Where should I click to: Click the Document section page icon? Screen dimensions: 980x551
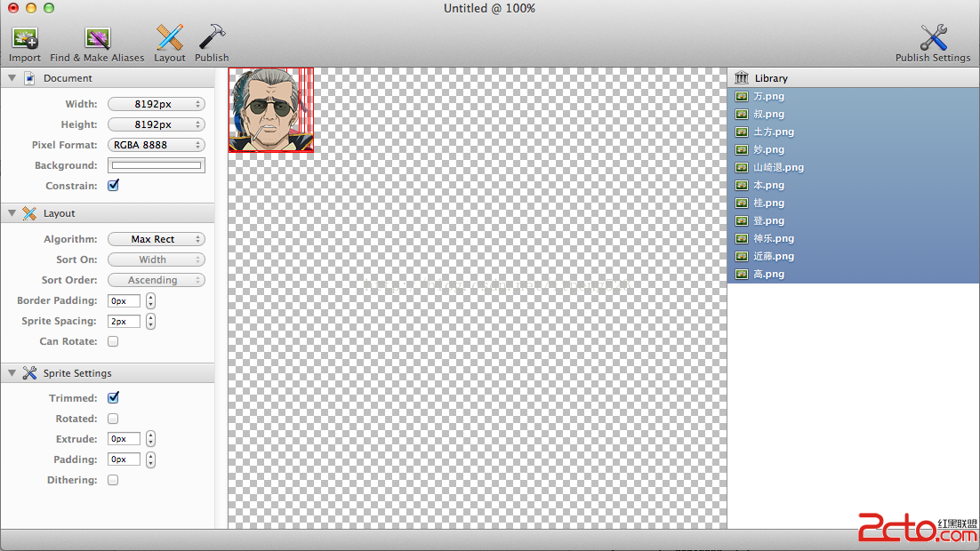29,78
